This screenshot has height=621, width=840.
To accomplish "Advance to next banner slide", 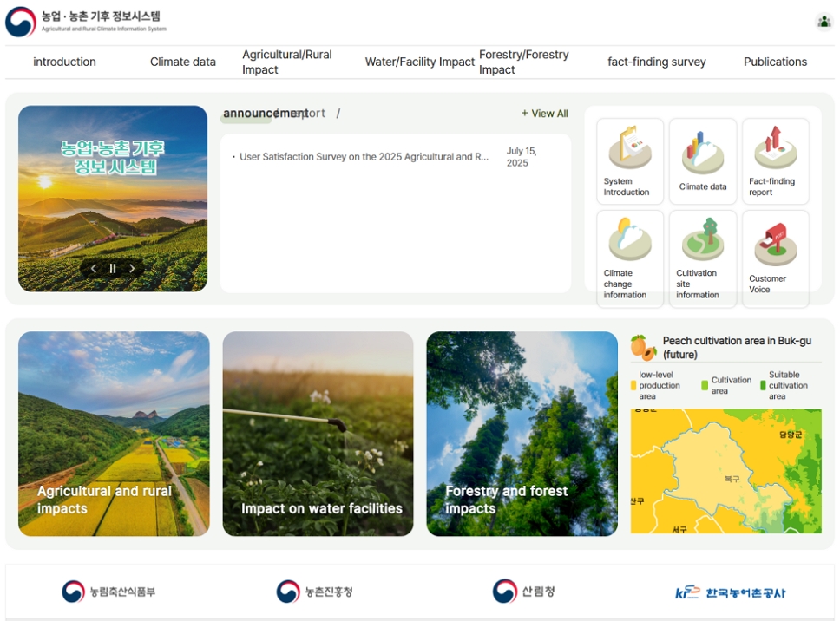I will (x=132, y=269).
